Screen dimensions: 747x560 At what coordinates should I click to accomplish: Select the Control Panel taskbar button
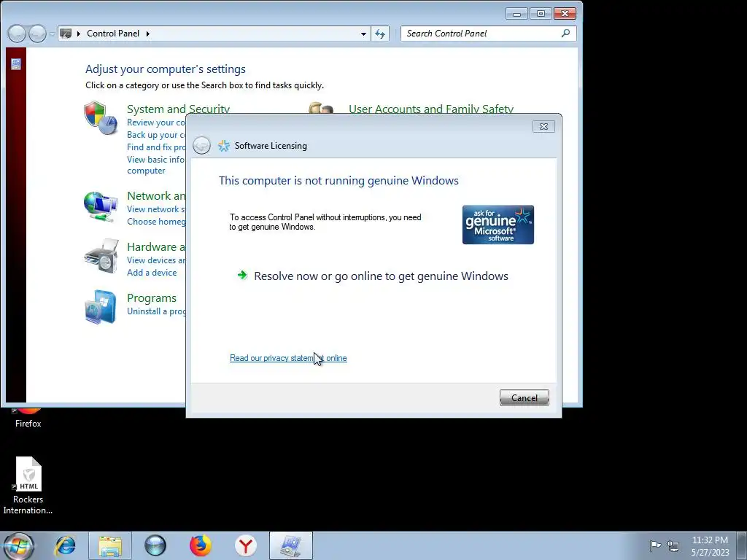tap(290, 545)
